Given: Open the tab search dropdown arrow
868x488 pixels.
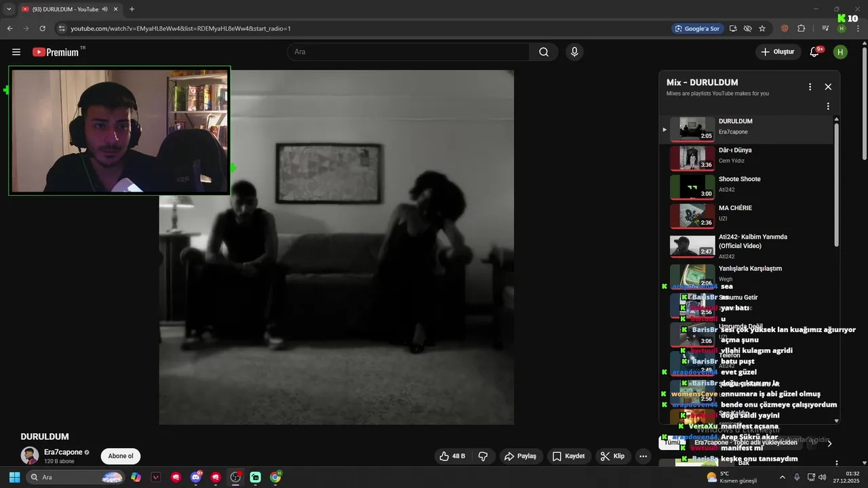Looking at the screenshot, I should 9,9.
